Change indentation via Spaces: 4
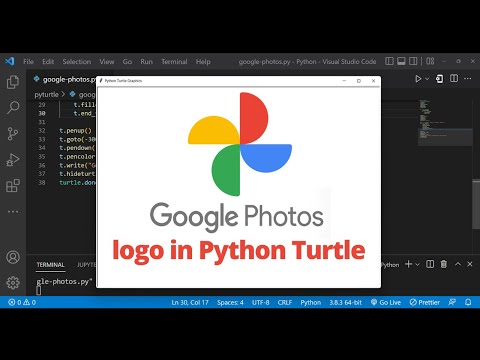Viewport: 480px width, 360px height. [x=230, y=302]
